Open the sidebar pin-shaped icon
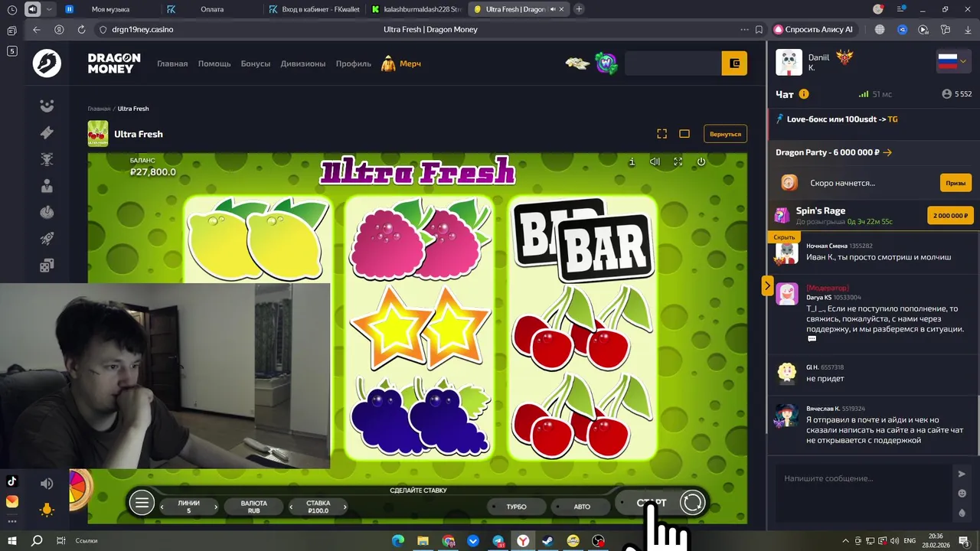The width and height of the screenshot is (980, 551). click(x=47, y=132)
